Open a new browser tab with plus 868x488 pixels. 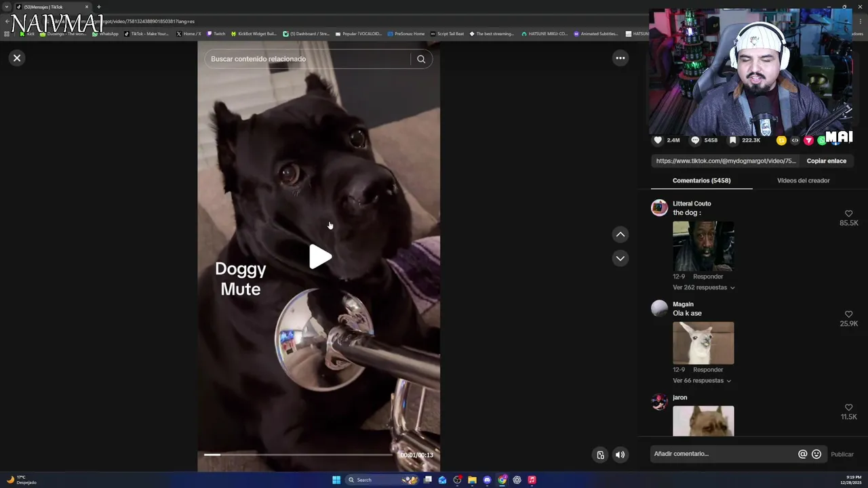pos(98,7)
